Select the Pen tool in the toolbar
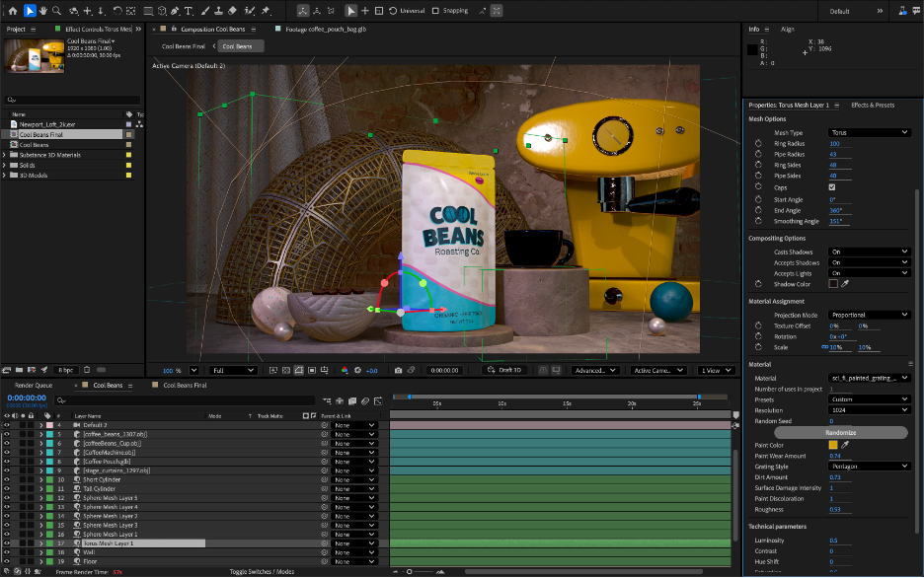924x578 pixels. tap(175, 11)
